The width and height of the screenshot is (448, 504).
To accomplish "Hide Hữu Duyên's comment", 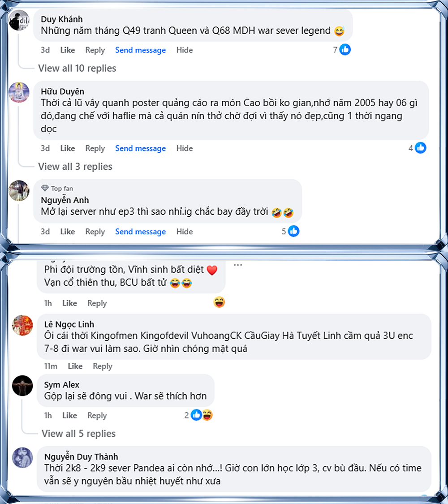I will pos(185,148).
